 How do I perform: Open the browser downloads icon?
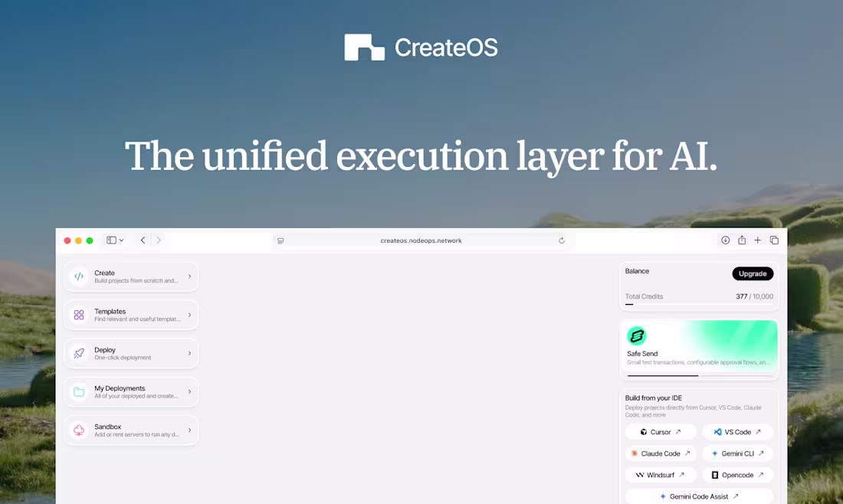[x=725, y=241]
